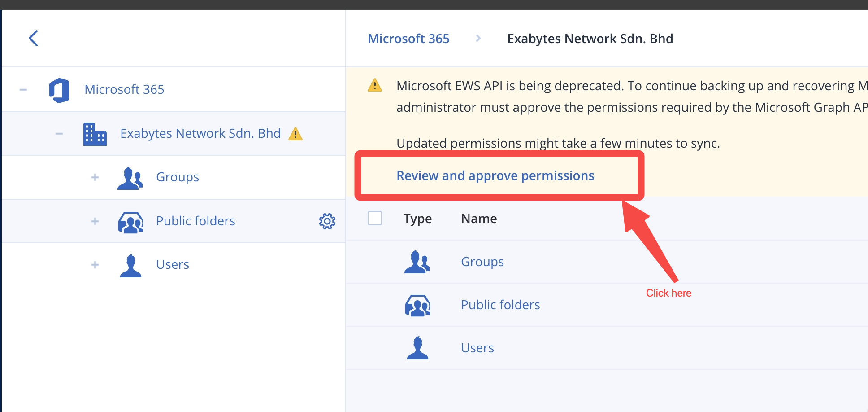Click Exabytes Network Sdn. Bhd in the breadcrumb
868x412 pixels.
click(x=590, y=39)
